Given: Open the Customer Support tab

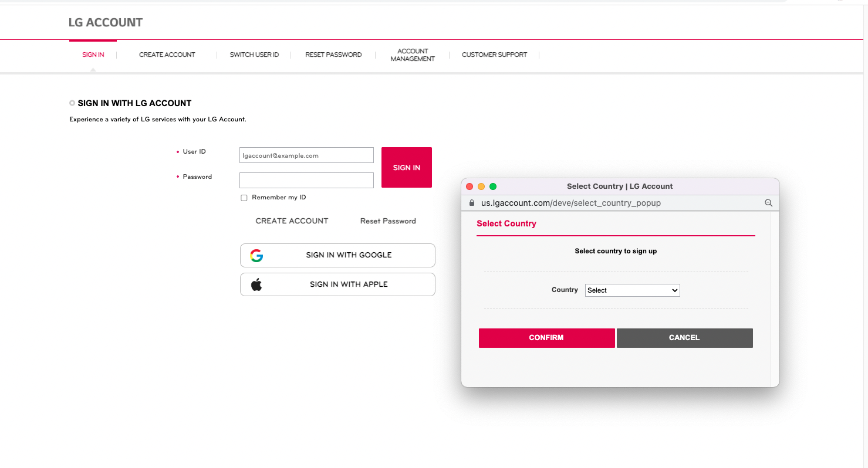Looking at the screenshot, I should pyautogui.click(x=494, y=55).
